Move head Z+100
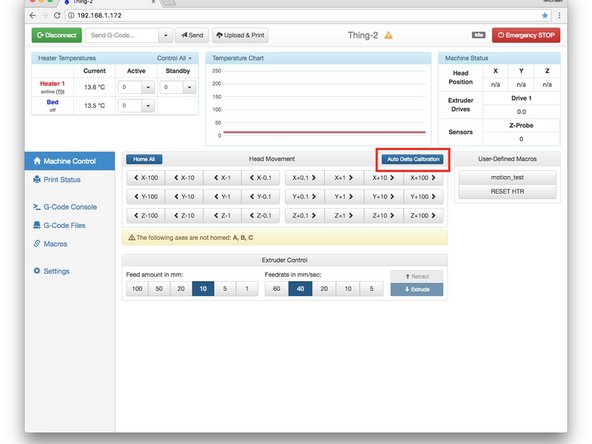This screenshot has height=444, width=592. pos(423,216)
